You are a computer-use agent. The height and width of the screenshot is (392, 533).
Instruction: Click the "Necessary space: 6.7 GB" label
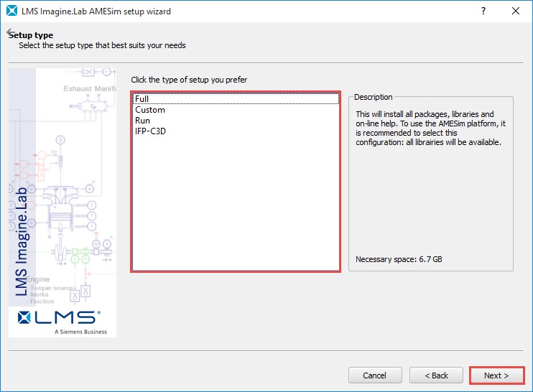point(399,259)
